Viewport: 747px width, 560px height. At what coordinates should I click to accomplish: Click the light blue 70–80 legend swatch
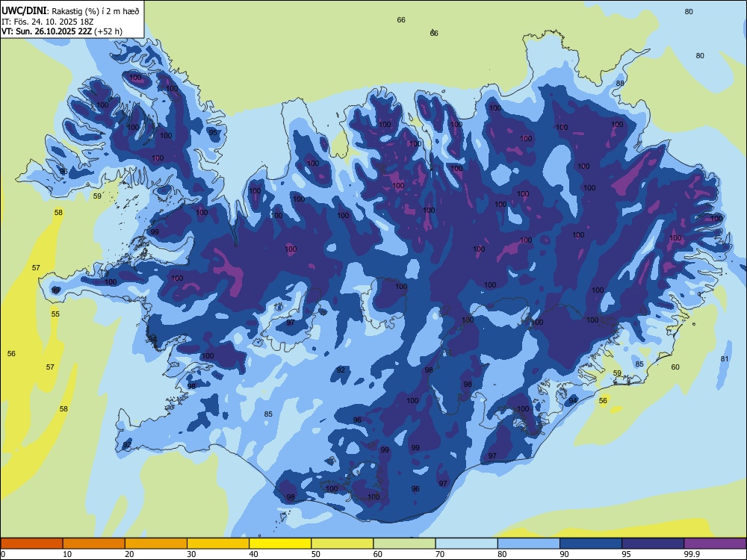click(466, 544)
